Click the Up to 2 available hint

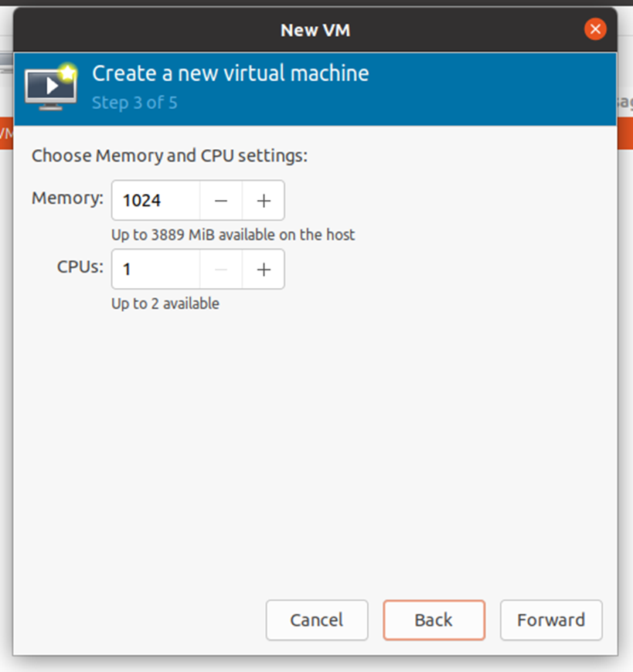coord(165,304)
